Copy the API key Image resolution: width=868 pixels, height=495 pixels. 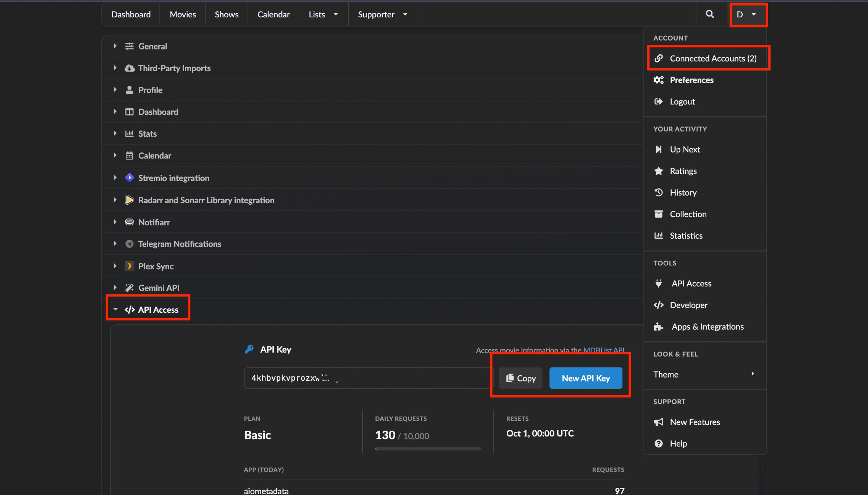(x=520, y=378)
